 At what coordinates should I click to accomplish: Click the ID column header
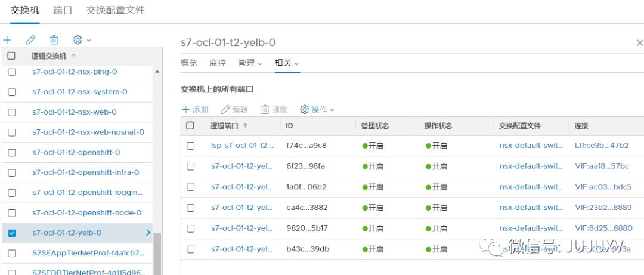pos(290,126)
